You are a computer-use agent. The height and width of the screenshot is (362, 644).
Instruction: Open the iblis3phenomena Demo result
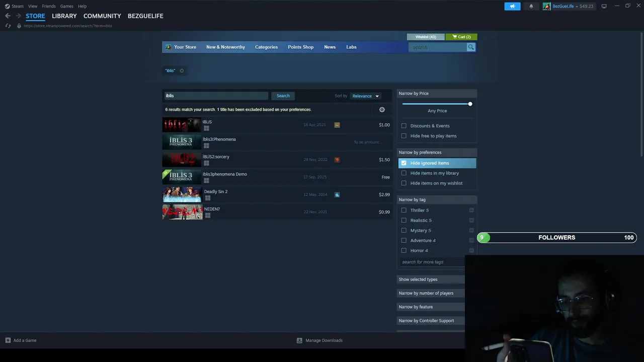(x=277, y=177)
